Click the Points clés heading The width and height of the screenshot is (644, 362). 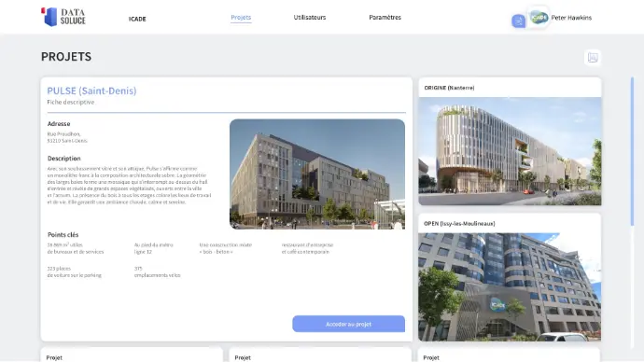pyautogui.click(x=63, y=235)
